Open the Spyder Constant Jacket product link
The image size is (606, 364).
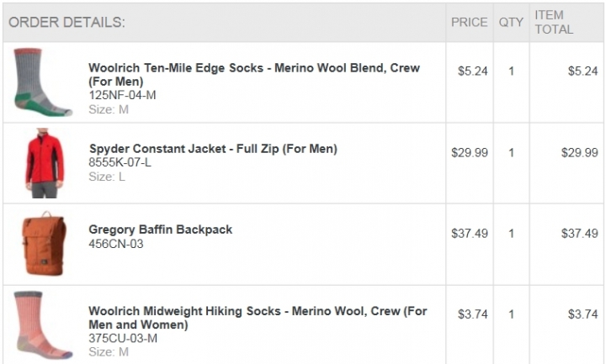[x=213, y=149]
